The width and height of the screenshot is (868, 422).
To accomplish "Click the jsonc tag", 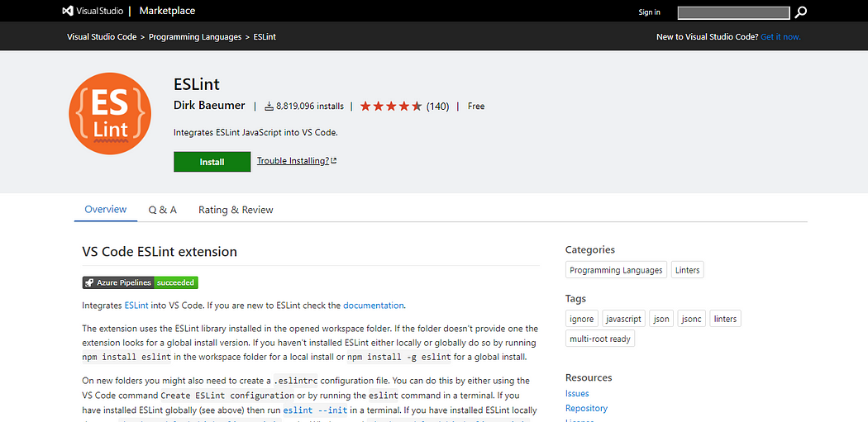I will click(691, 319).
